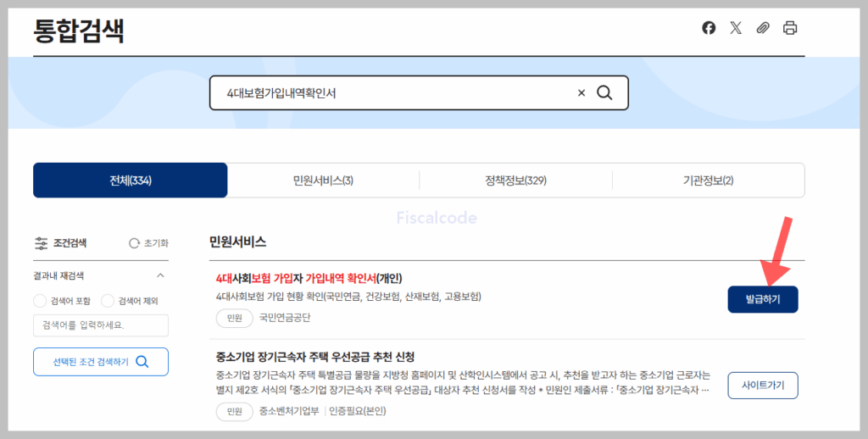Click the 4대사회보험 가입 현황 확인 description
This screenshot has width=868, height=439.
[x=348, y=297]
